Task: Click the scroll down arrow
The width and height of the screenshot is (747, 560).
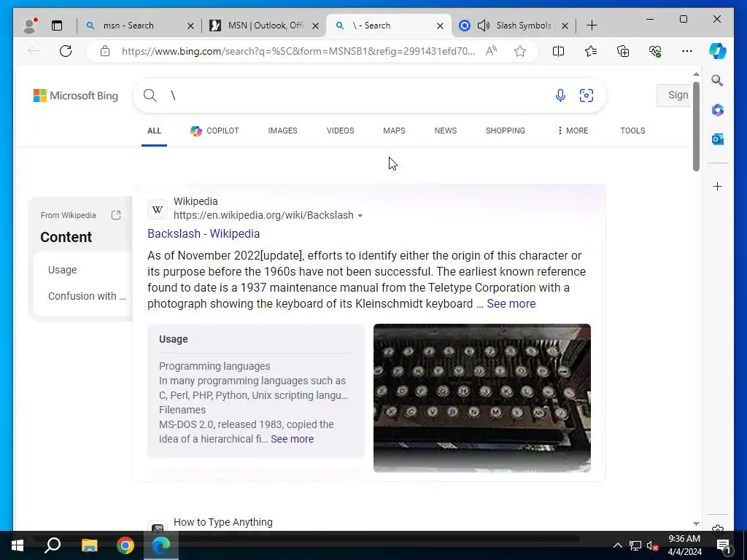Action: (x=696, y=524)
